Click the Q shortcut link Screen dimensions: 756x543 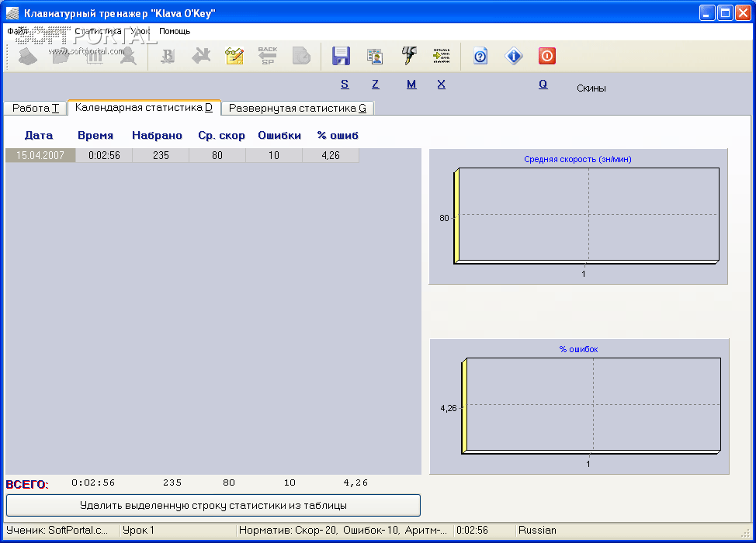coord(543,85)
